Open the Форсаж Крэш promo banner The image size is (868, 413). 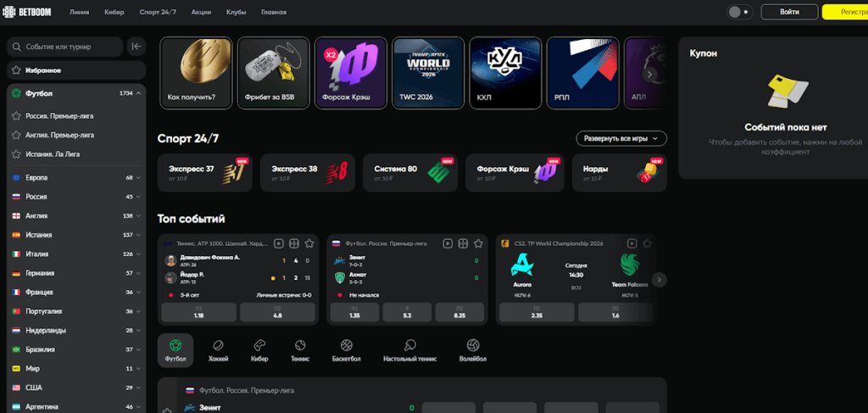point(351,73)
